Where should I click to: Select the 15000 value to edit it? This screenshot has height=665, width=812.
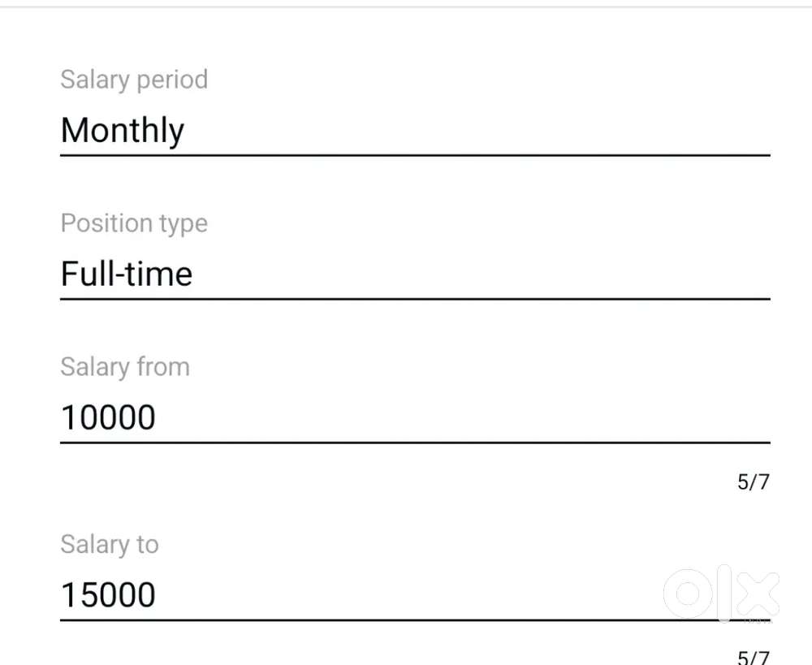coord(108,594)
